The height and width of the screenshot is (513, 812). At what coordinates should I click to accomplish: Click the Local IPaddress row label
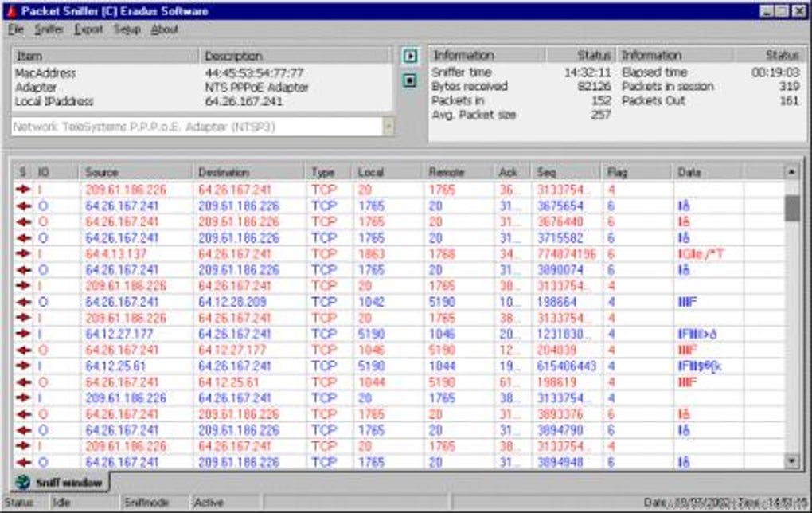pos(54,101)
